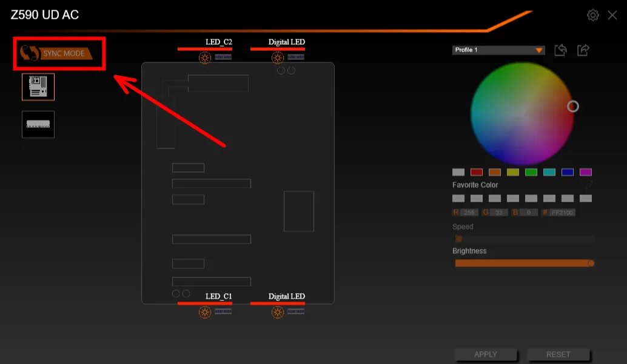Click the LED_C1 strip icon
The image size is (627, 364).
(223, 311)
